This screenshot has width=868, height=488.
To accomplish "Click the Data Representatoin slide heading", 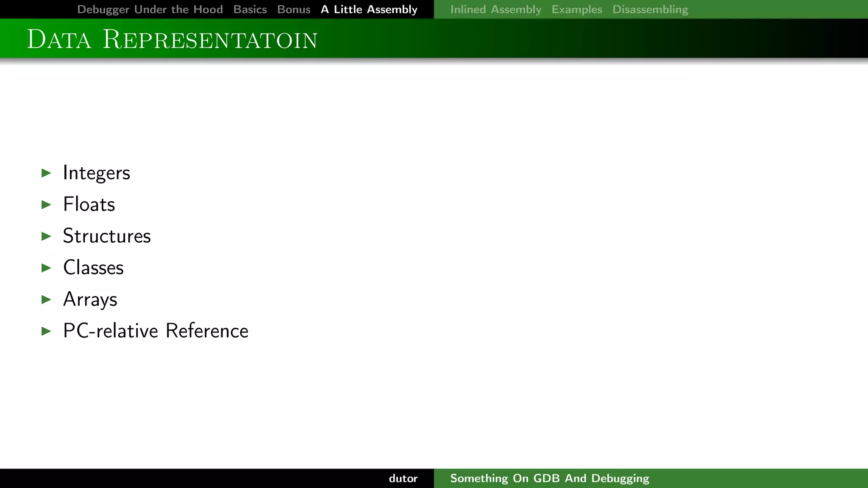I will click(172, 39).
